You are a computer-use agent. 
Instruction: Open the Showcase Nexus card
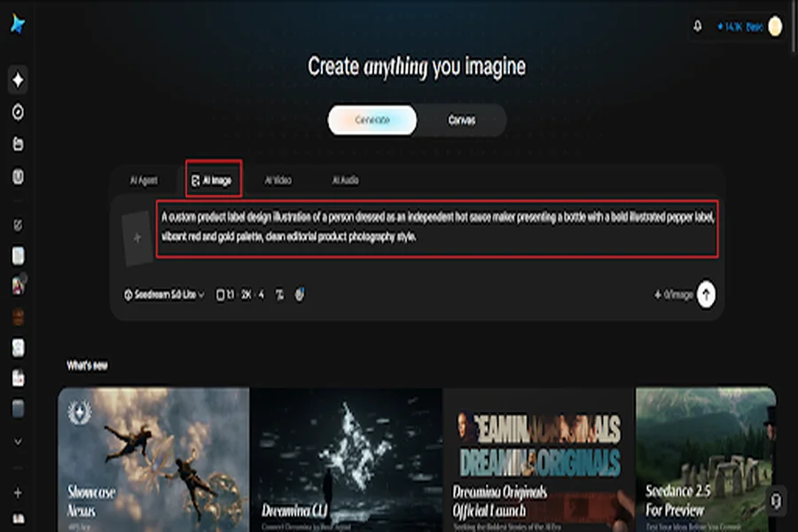(x=153, y=459)
